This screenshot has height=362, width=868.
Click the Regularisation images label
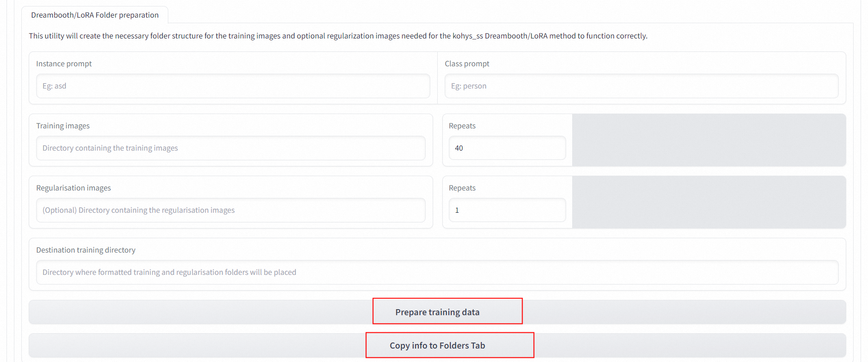point(74,188)
